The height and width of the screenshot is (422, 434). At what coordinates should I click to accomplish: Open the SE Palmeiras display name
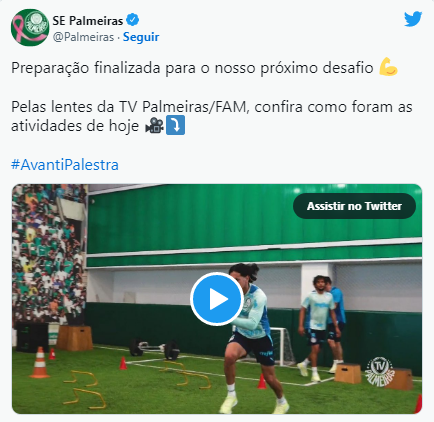coord(88,21)
